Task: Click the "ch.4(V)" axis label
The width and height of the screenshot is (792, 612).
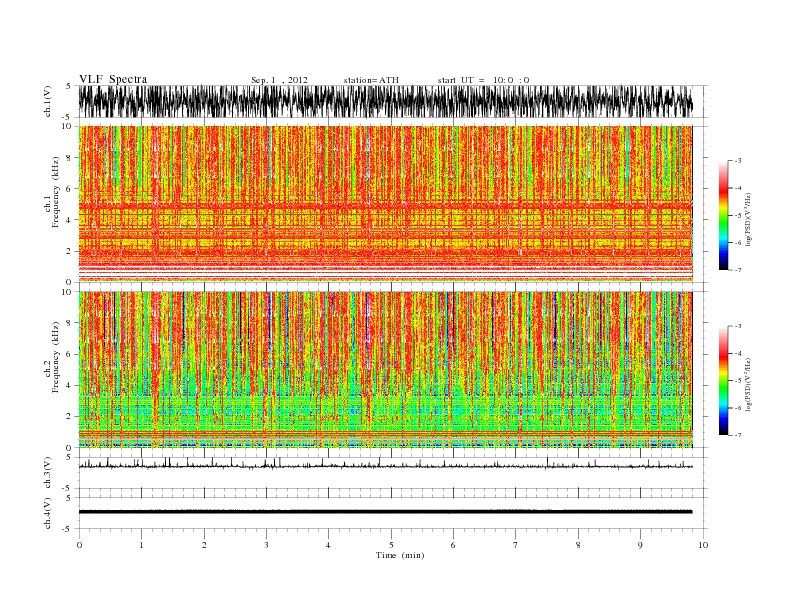Action: (x=48, y=513)
